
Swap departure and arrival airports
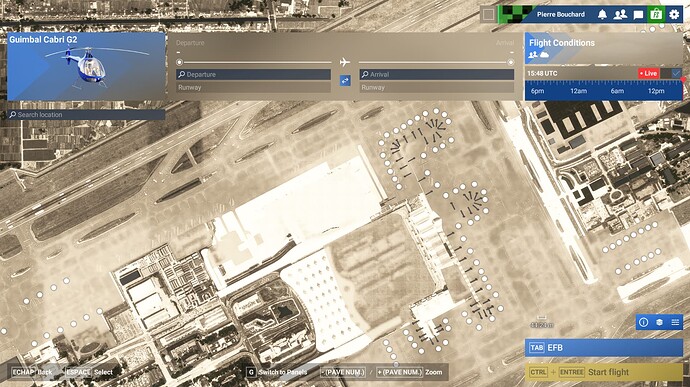point(345,81)
